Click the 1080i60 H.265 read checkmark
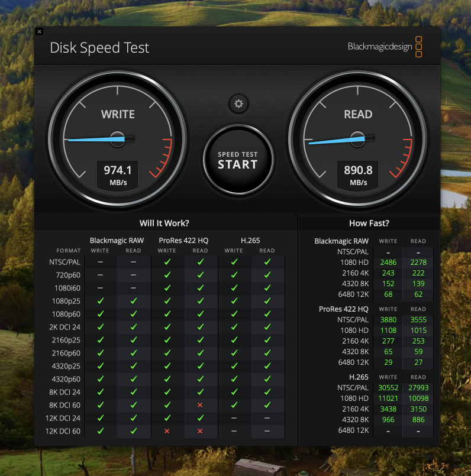The width and height of the screenshot is (471, 476). (x=267, y=288)
